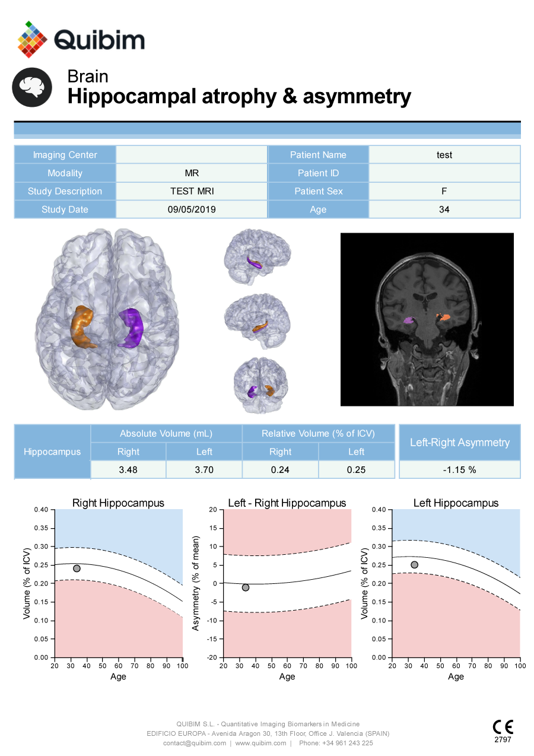Click the purple hippocampus in the large render
The height and width of the screenshot is (756, 534).
point(132,328)
